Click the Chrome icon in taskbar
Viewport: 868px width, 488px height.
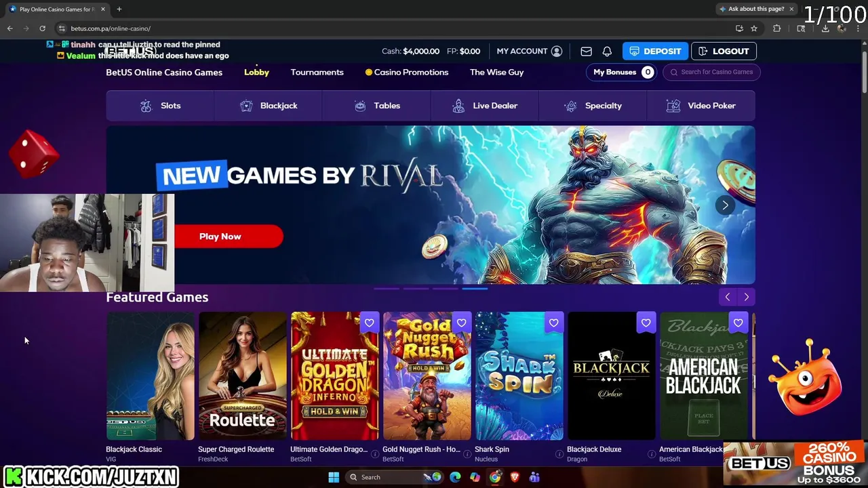(x=495, y=477)
